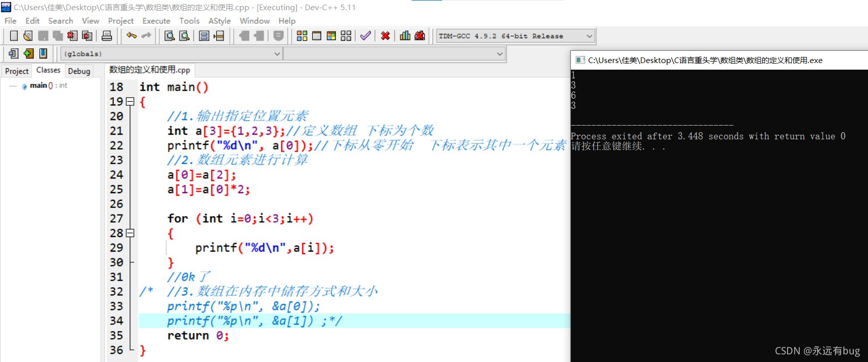Open the Search menu
Screen dimensions: 868x362
pyautogui.click(x=61, y=21)
